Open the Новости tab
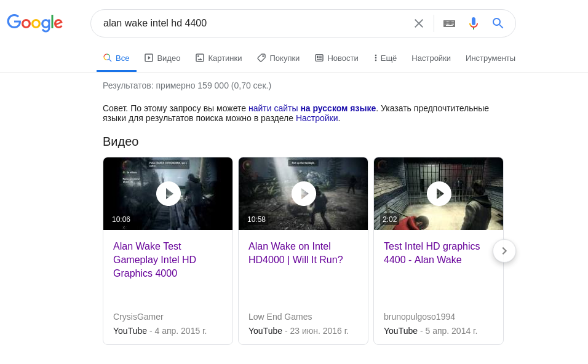 point(337,58)
